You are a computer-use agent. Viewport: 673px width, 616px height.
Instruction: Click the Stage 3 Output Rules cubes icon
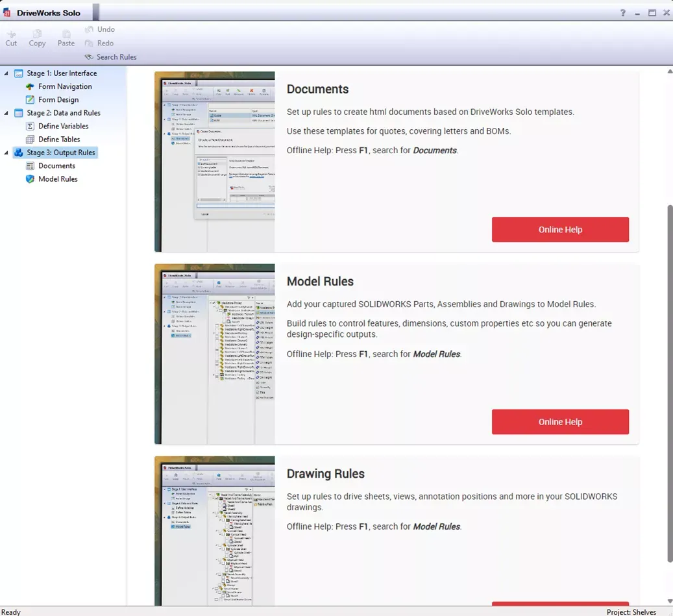coord(18,153)
